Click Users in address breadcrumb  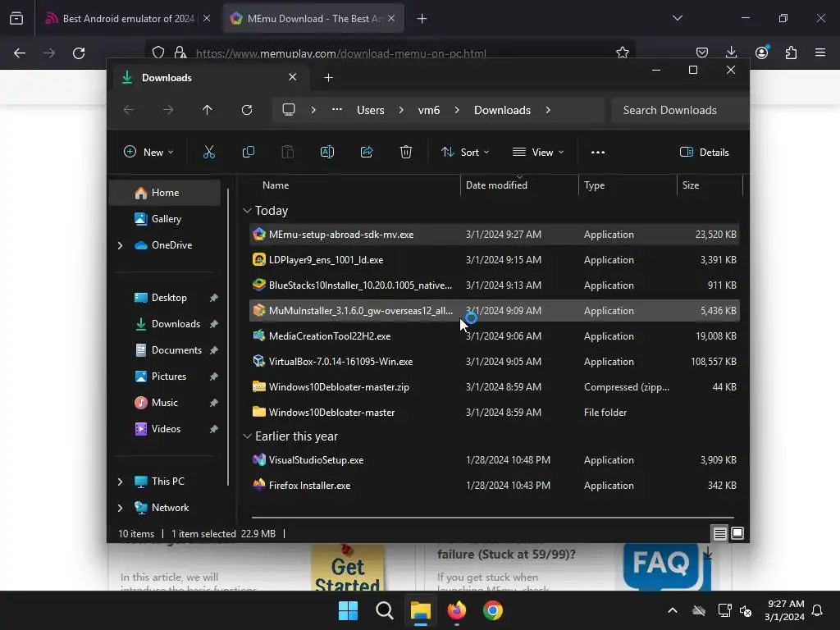coord(370,110)
